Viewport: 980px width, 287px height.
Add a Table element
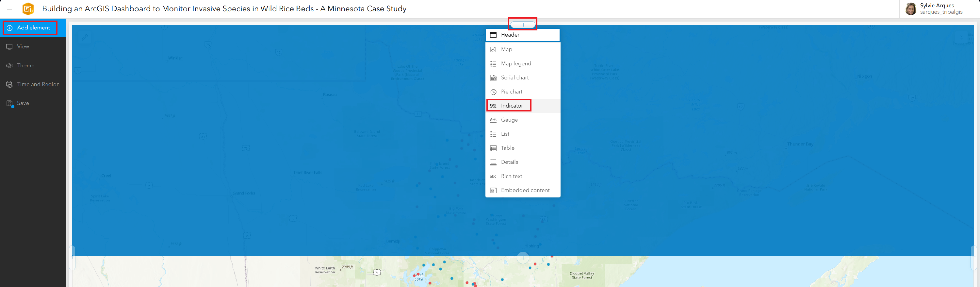[x=523, y=148]
